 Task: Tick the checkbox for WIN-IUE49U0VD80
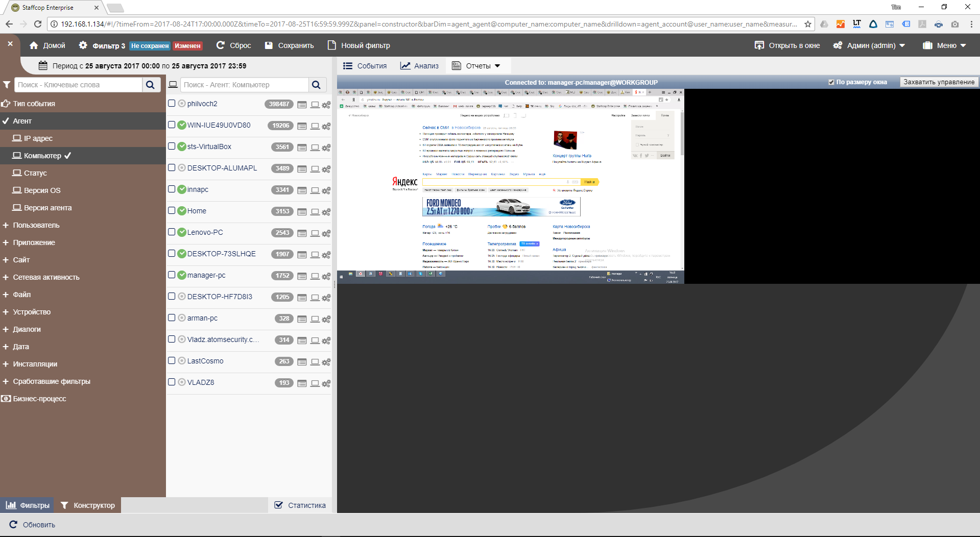point(172,125)
